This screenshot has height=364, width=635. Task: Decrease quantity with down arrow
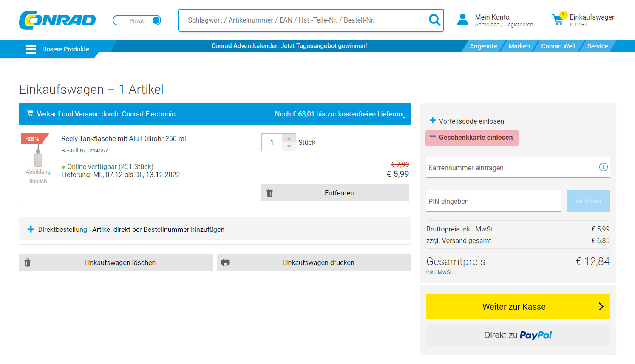tap(289, 147)
